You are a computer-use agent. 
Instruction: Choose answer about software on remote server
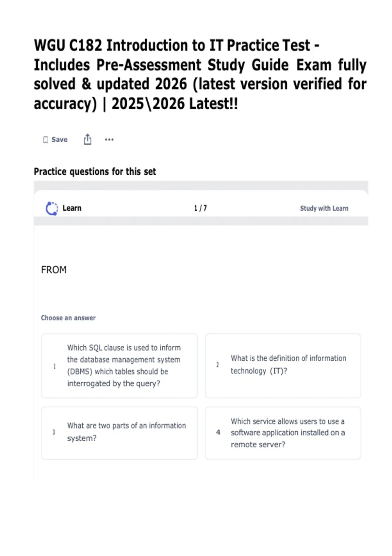[283, 433]
